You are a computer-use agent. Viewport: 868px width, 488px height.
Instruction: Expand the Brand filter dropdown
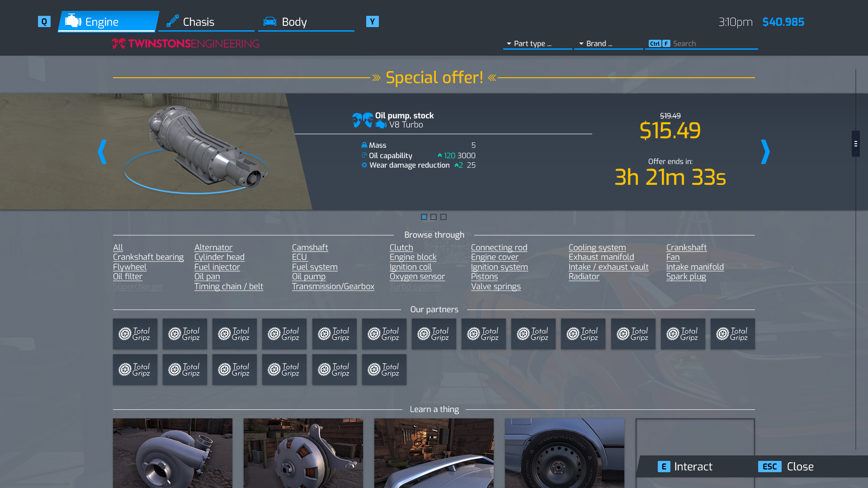pyautogui.click(x=609, y=44)
